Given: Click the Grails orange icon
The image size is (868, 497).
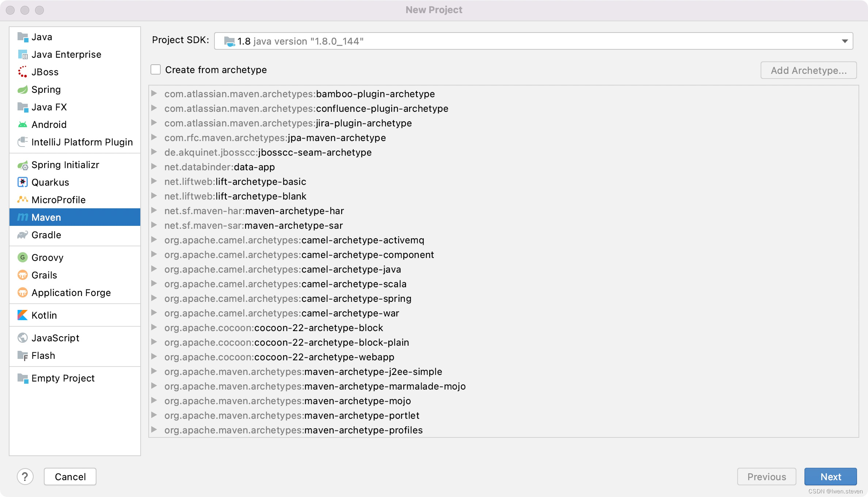Looking at the screenshot, I should [x=23, y=275].
